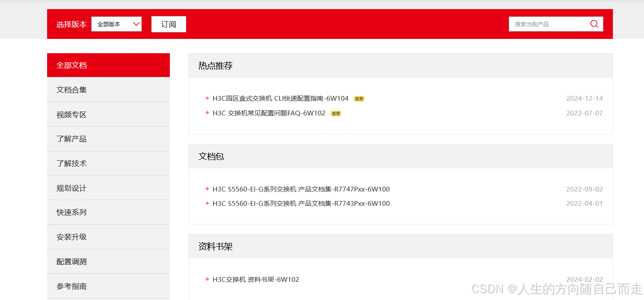The width and height of the screenshot is (644, 300).
Task: Open H3C交换机 资料书架-6W102 link
Action: coord(256,280)
